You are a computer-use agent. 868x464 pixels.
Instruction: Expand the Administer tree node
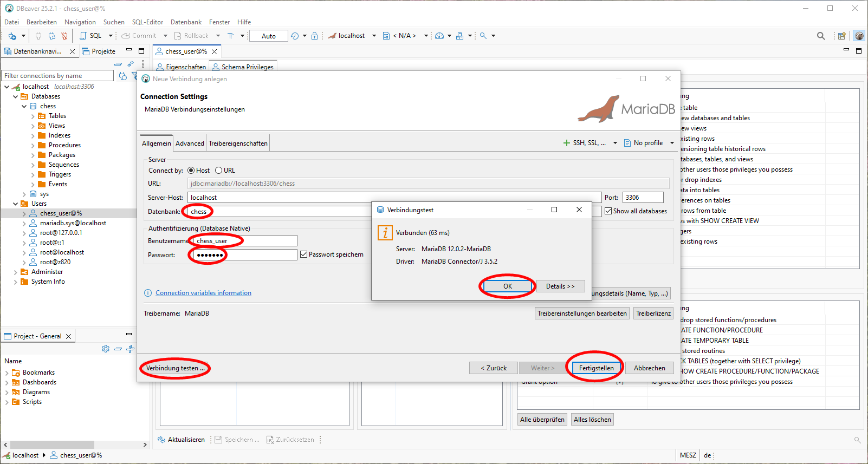point(15,272)
